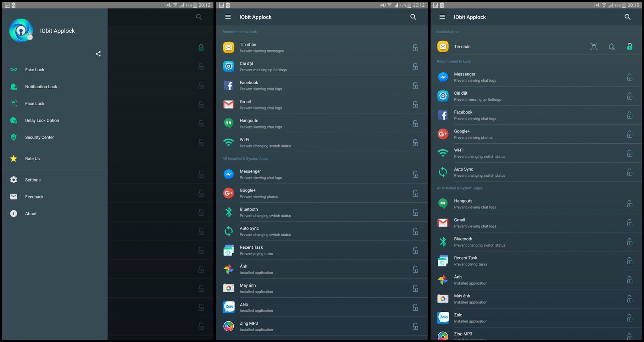644x342 pixels.
Task: Open the hamburger menu on the right screen
Action: tap(442, 17)
